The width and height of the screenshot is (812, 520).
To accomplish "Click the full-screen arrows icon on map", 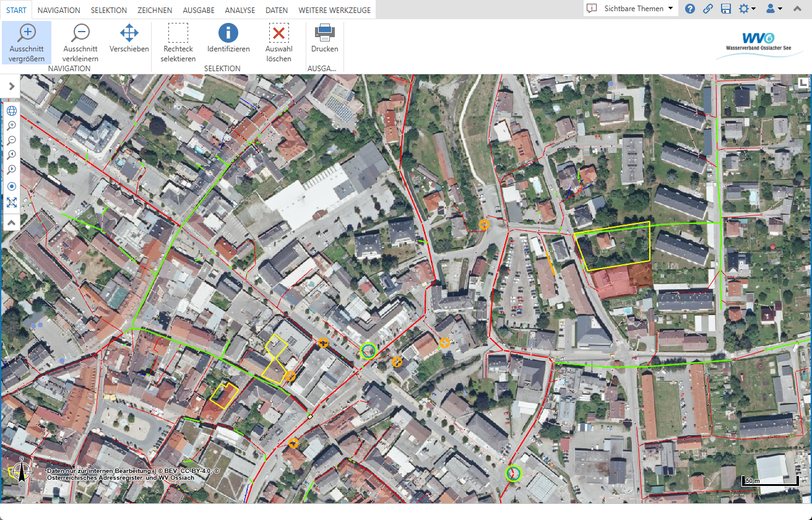I will [x=12, y=202].
